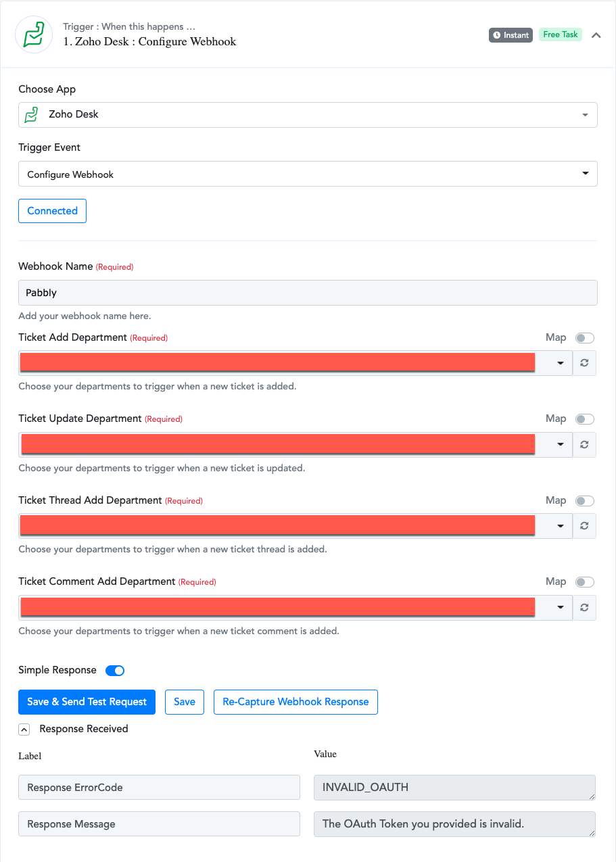Open the Choose App dropdown
The width and height of the screenshot is (616, 862).
click(308, 115)
